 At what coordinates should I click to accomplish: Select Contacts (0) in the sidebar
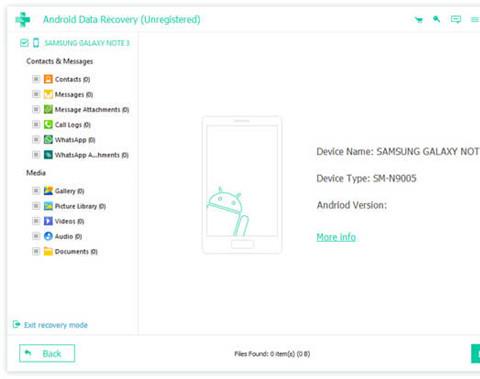tap(72, 79)
